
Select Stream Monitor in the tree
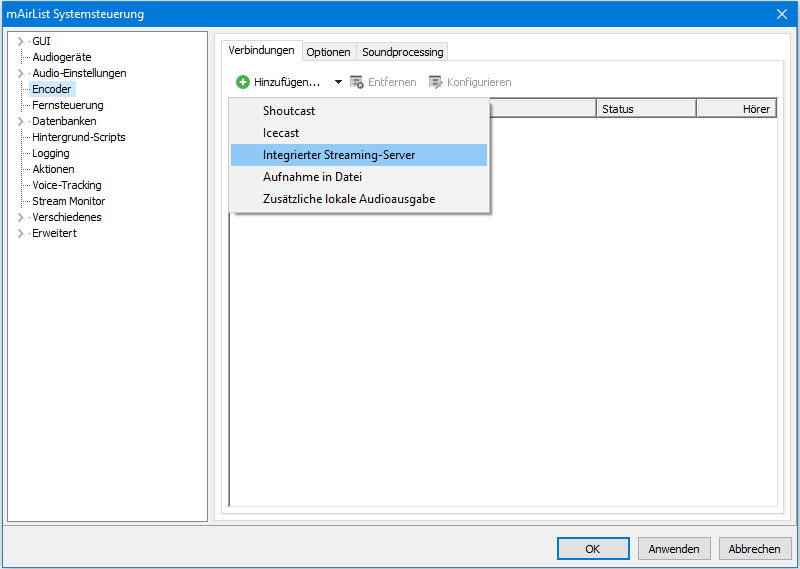click(68, 201)
